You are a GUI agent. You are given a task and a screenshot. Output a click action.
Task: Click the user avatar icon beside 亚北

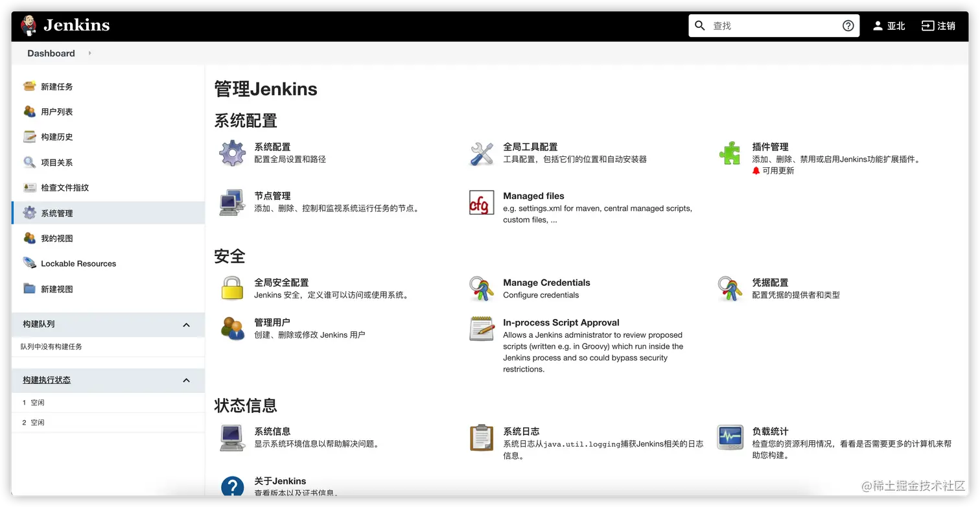tap(878, 26)
